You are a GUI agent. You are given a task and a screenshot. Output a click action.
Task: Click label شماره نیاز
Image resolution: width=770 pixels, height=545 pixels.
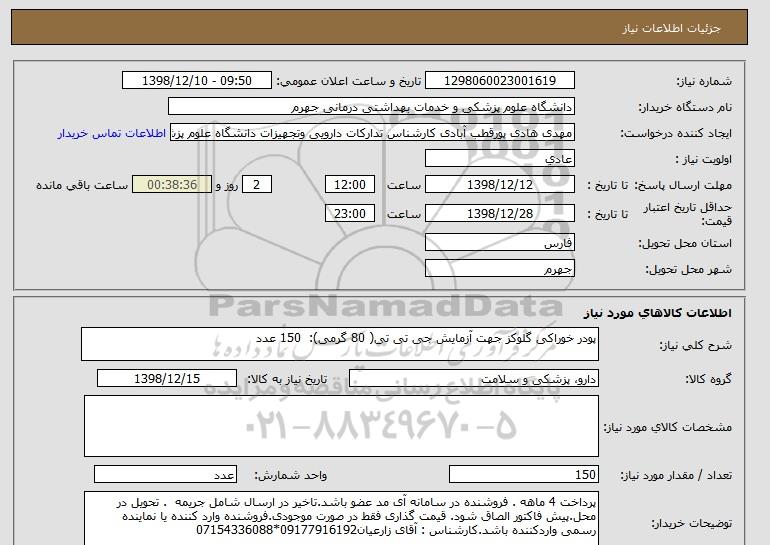[x=704, y=82]
